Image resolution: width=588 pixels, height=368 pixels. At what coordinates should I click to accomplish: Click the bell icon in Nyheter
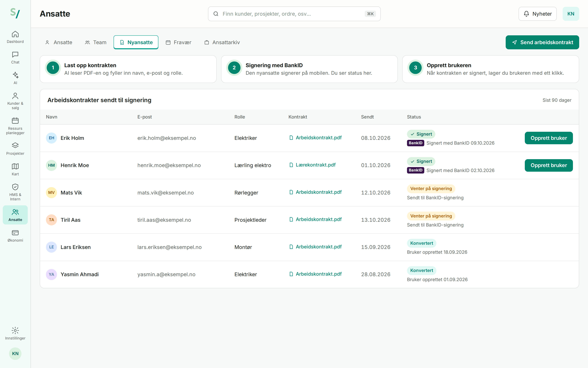click(526, 14)
